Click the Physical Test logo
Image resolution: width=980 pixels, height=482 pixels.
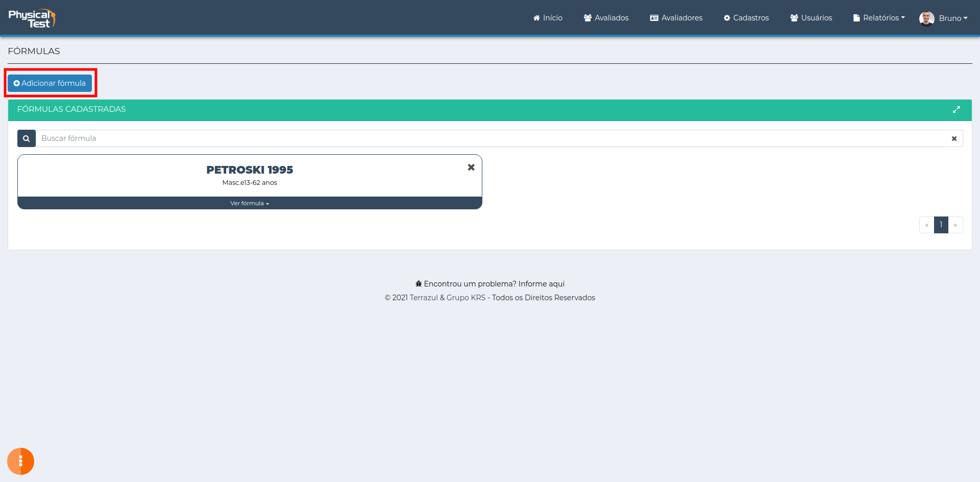click(x=32, y=18)
